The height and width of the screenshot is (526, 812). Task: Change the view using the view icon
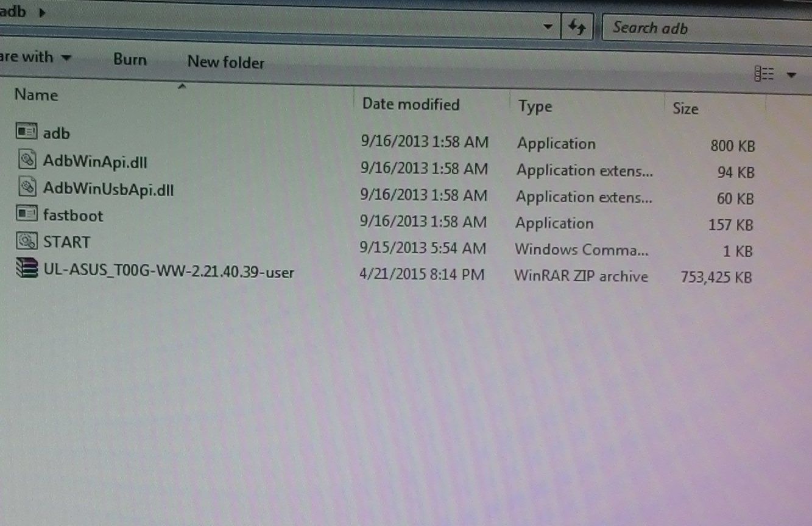[764, 74]
